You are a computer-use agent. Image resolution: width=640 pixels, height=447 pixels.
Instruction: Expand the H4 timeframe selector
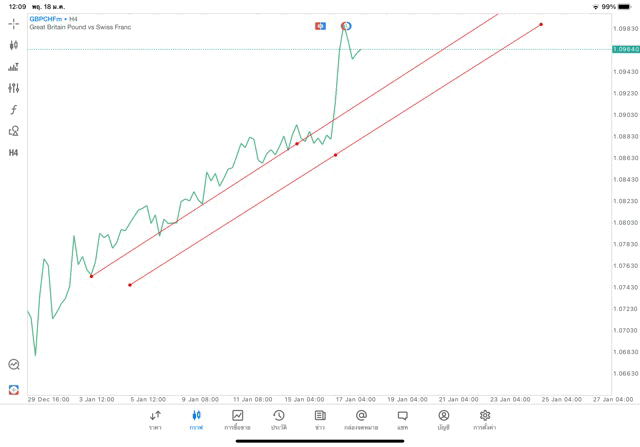click(14, 153)
